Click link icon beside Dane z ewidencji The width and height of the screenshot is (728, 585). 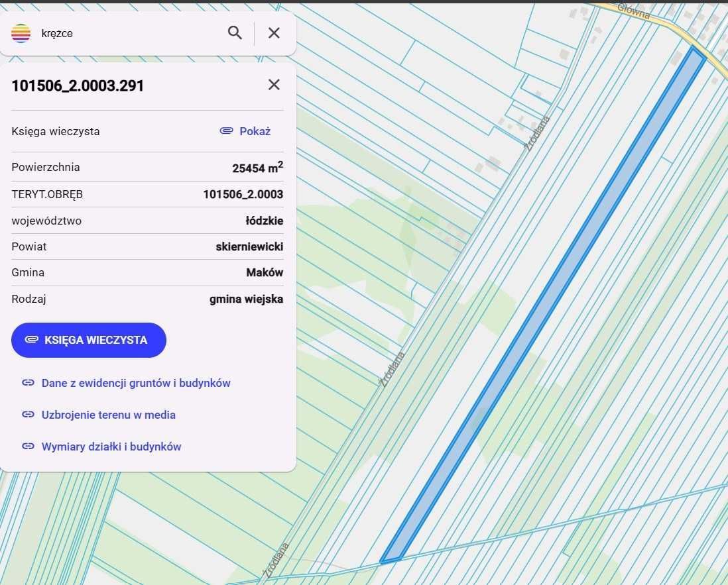(28, 383)
